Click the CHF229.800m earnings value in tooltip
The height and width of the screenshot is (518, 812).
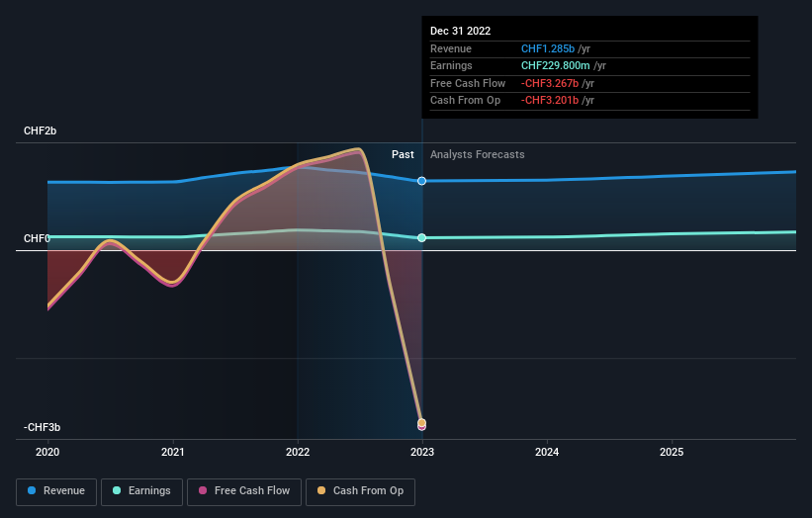[x=556, y=65]
